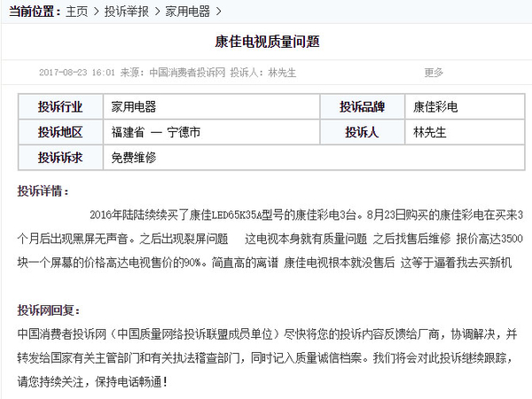
Task: Click the 福建省 — 宁德市 cell
Action: click(211, 132)
